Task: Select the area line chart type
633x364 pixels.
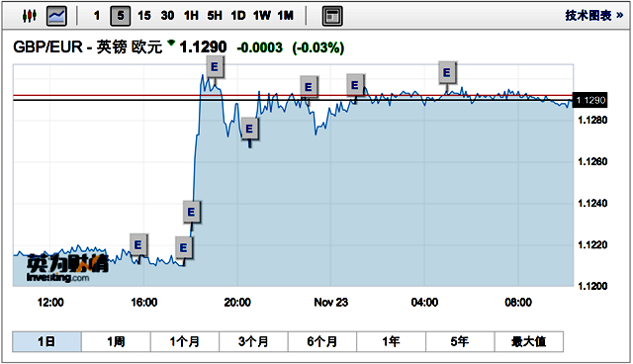Action: click(56, 16)
